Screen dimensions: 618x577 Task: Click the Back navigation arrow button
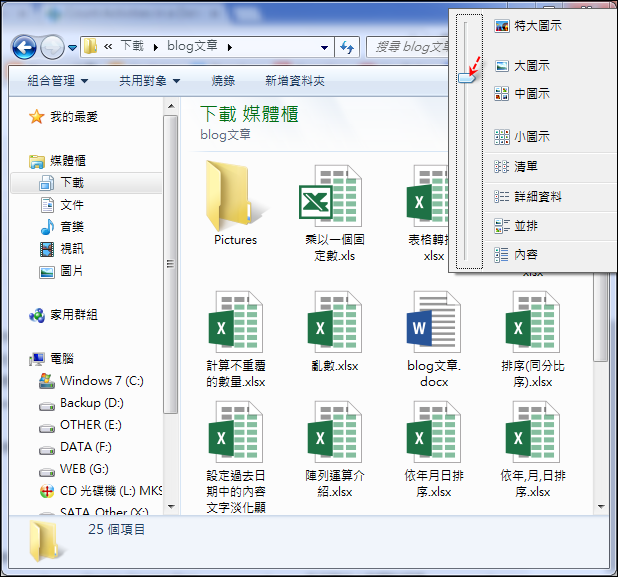24,47
